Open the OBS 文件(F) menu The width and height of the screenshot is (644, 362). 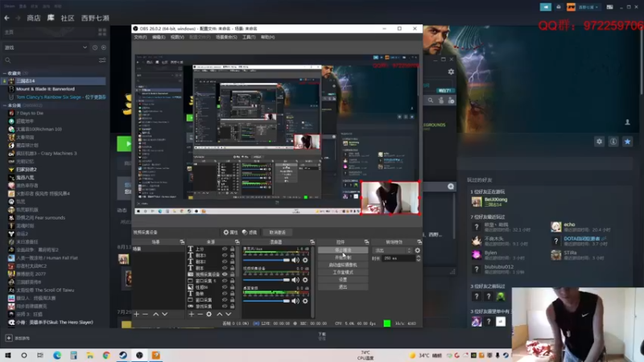(x=140, y=37)
